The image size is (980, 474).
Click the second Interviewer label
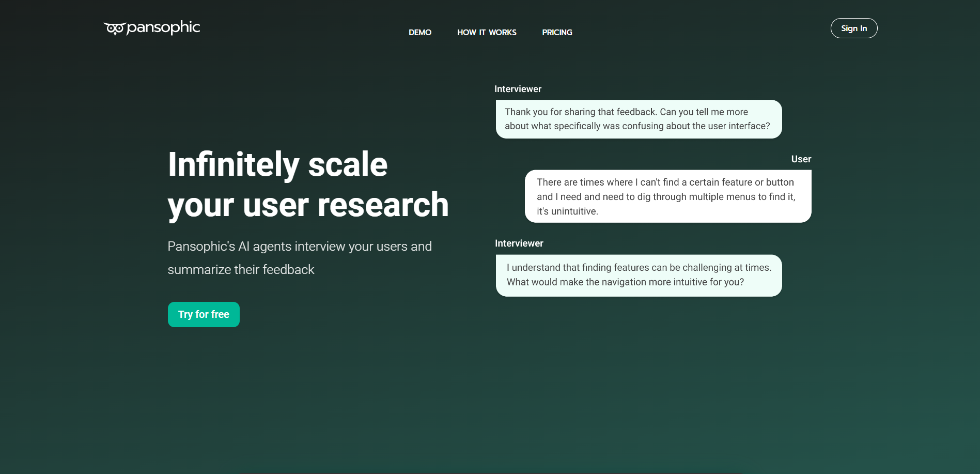519,243
